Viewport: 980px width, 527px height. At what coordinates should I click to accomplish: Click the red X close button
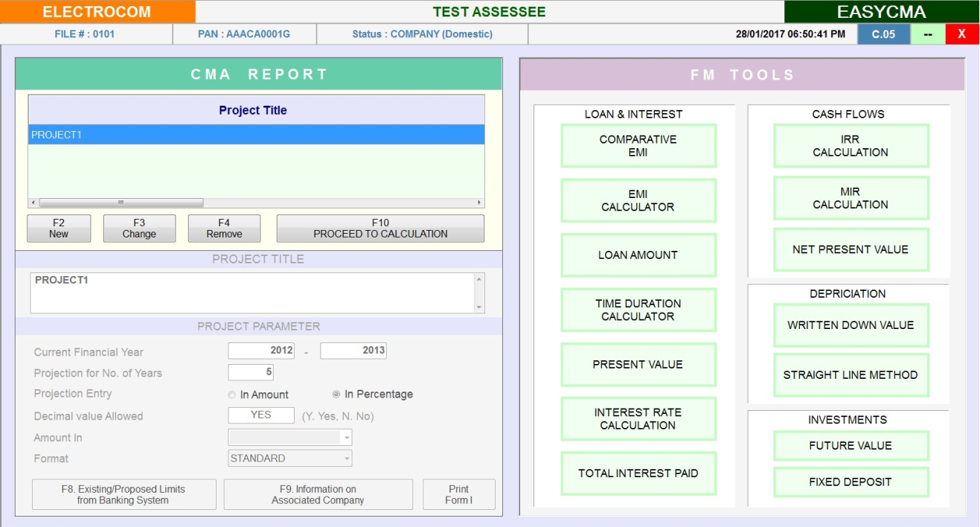coord(961,34)
